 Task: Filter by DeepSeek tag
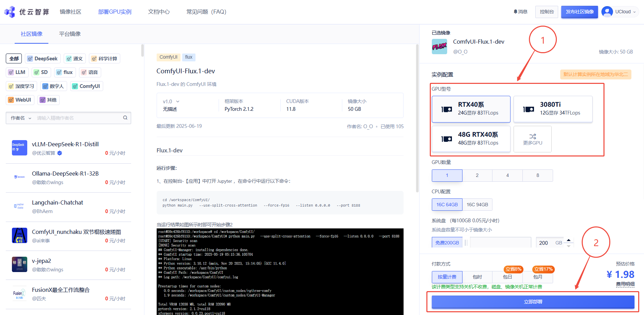click(x=43, y=59)
